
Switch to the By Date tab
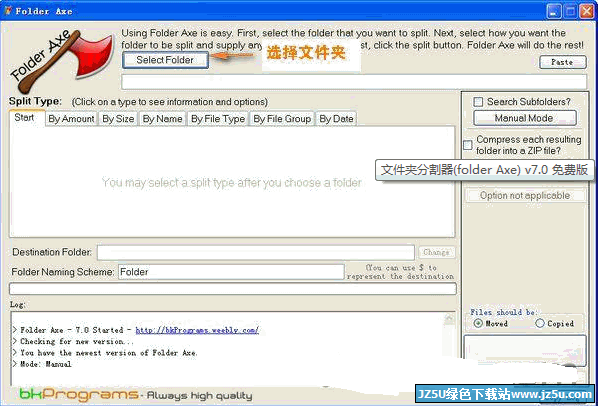pos(336,119)
